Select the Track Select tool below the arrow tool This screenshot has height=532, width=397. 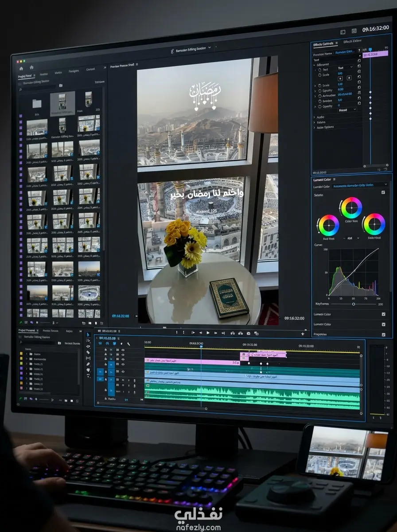pos(88,341)
